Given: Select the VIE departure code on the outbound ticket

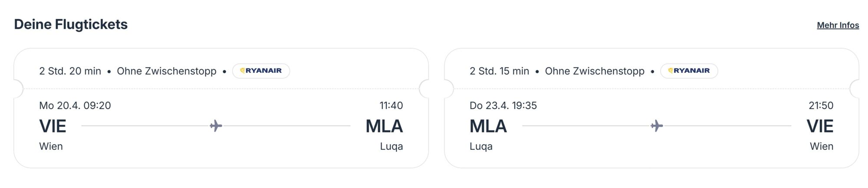Looking at the screenshot, I should [x=53, y=126].
